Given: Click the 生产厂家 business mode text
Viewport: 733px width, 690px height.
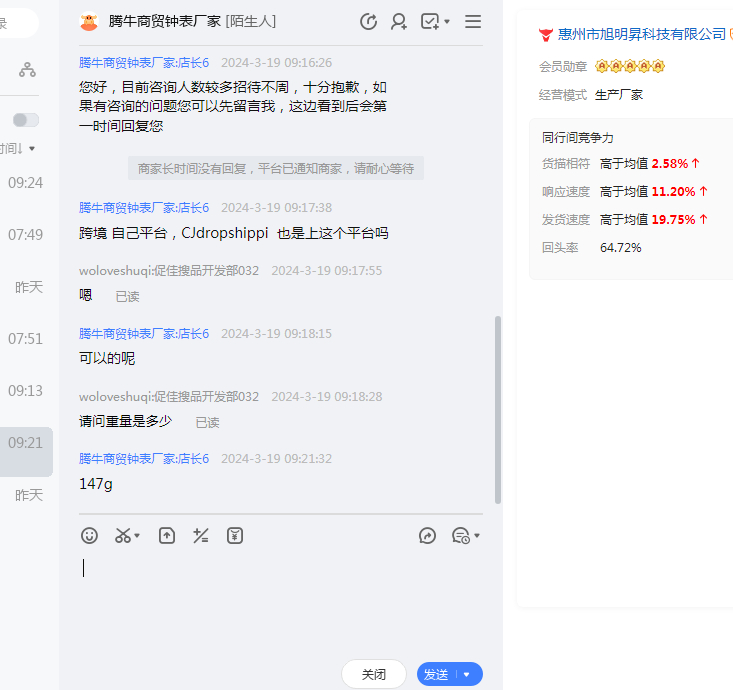Looking at the screenshot, I should (618, 95).
